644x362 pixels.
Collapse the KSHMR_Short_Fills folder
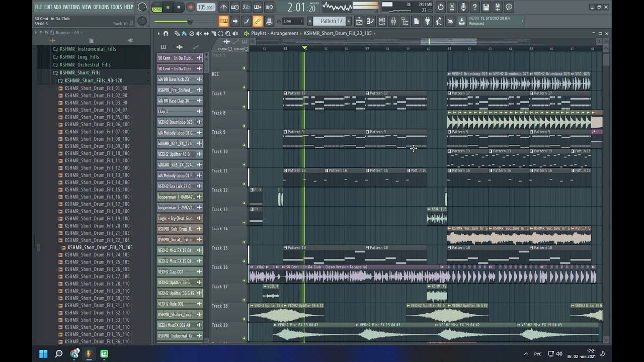[79, 72]
